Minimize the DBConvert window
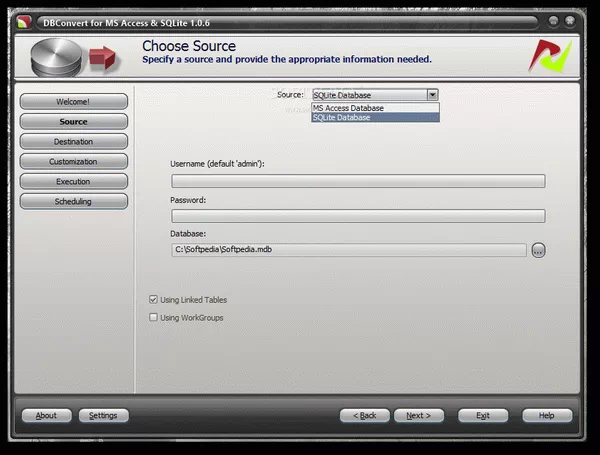Viewport: 600px width, 455px height. pos(553,21)
